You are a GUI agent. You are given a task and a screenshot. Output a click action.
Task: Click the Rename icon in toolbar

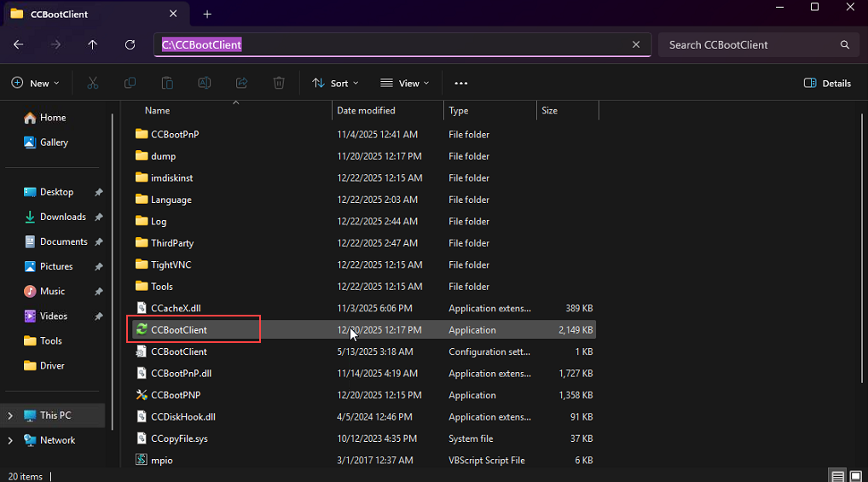tap(205, 83)
